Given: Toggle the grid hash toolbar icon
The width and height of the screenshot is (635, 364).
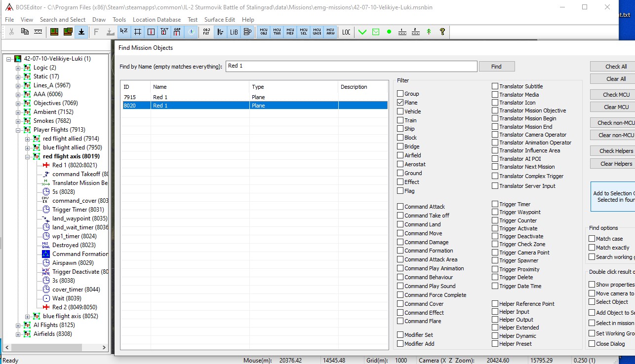Looking at the screenshot, I should (137, 32).
